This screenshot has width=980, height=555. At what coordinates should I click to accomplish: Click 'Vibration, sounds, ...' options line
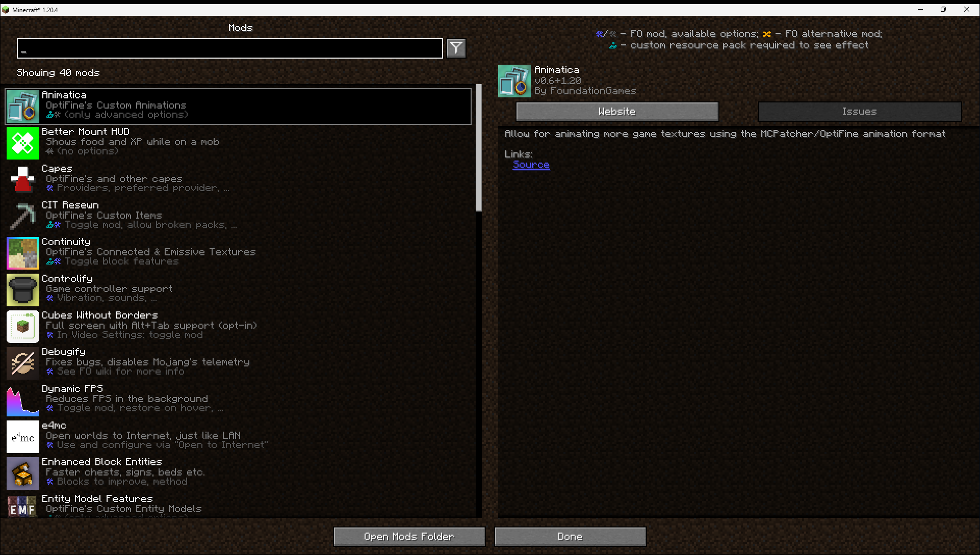point(107,298)
